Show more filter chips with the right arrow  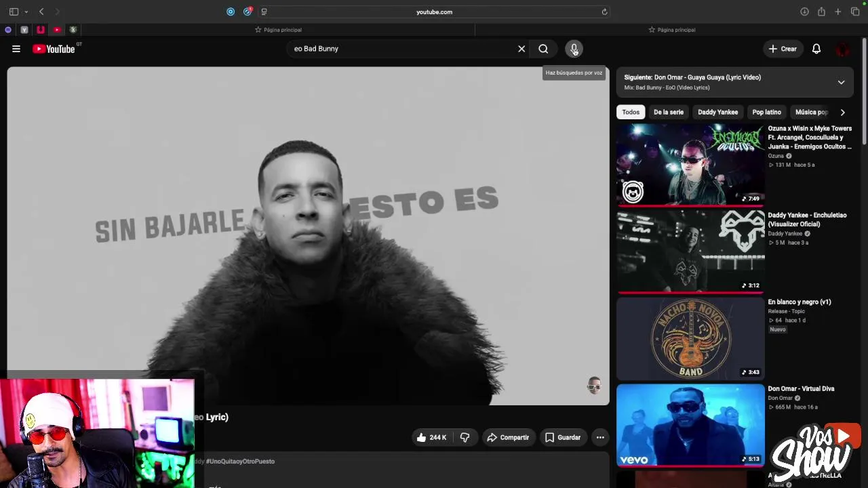click(x=842, y=112)
